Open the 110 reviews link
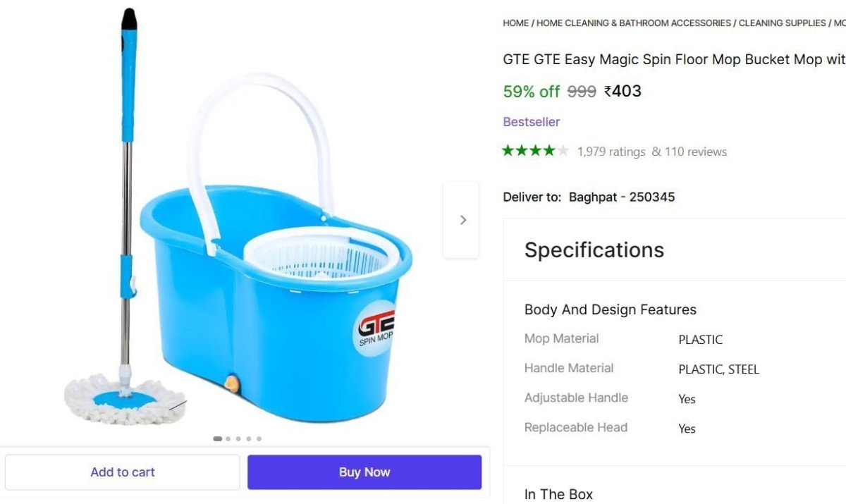The image size is (846, 504). click(x=695, y=152)
